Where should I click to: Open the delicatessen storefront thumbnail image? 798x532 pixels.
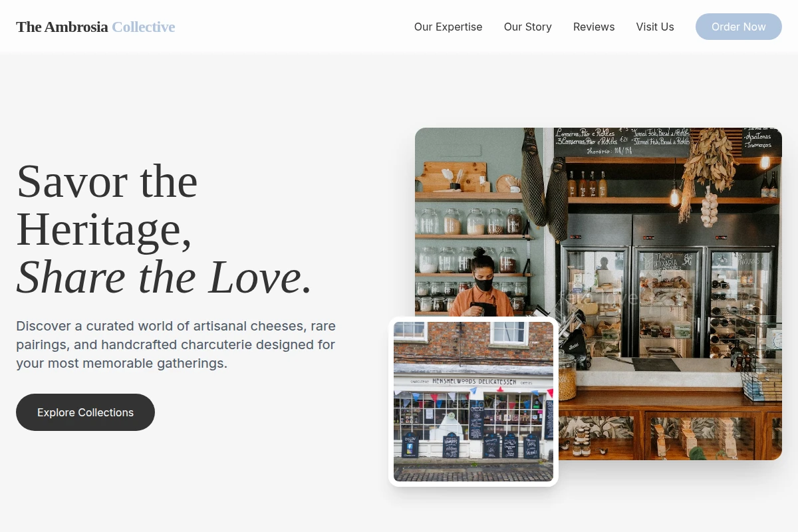tap(473, 402)
